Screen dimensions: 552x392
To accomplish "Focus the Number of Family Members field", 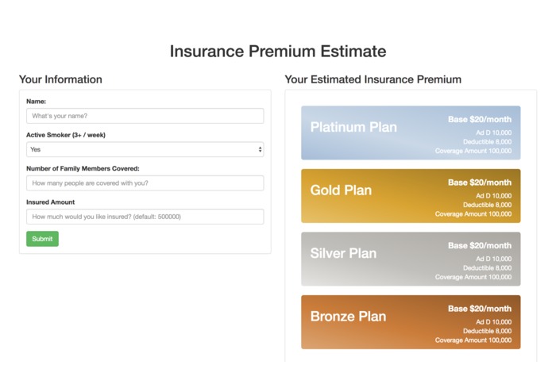I will click(x=145, y=183).
